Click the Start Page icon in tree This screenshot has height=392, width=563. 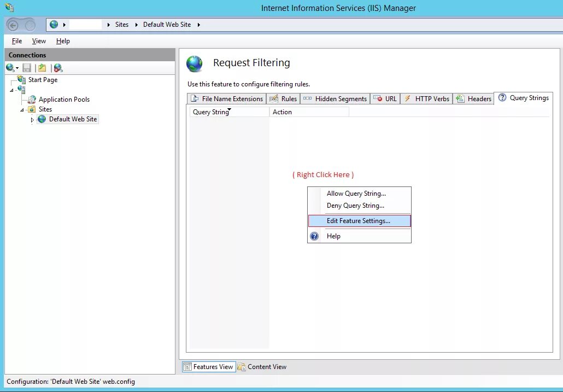point(21,80)
